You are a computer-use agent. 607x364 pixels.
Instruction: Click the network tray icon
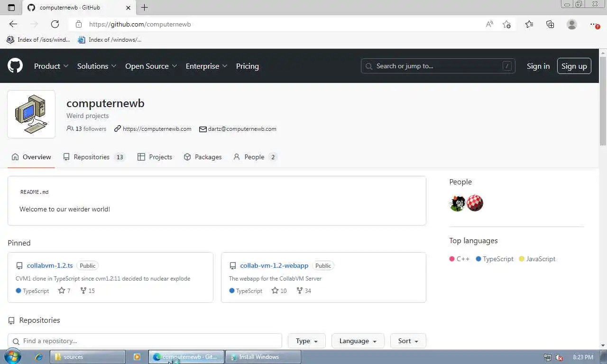[548, 357]
